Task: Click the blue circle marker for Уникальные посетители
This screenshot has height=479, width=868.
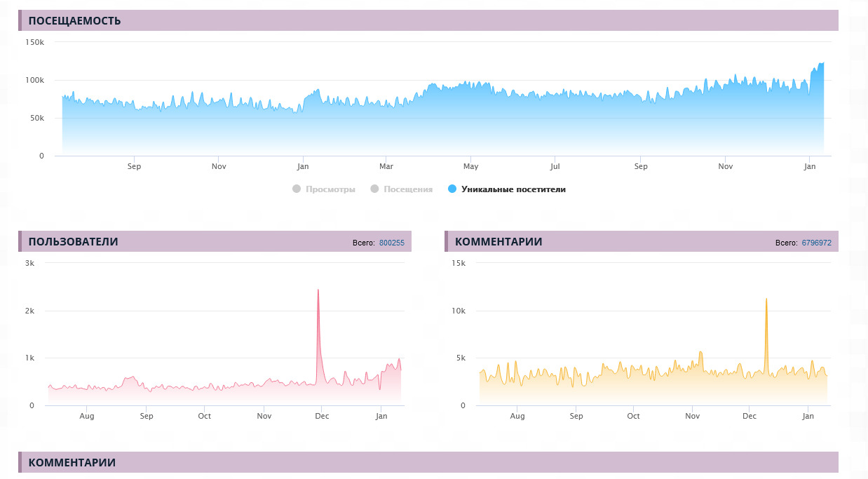Action: [x=452, y=189]
